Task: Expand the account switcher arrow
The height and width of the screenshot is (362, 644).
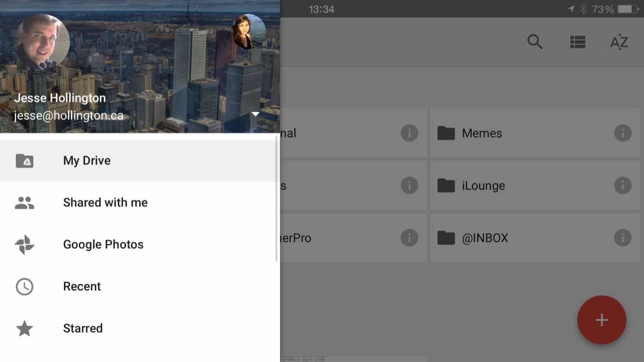Action: pyautogui.click(x=256, y=115)
